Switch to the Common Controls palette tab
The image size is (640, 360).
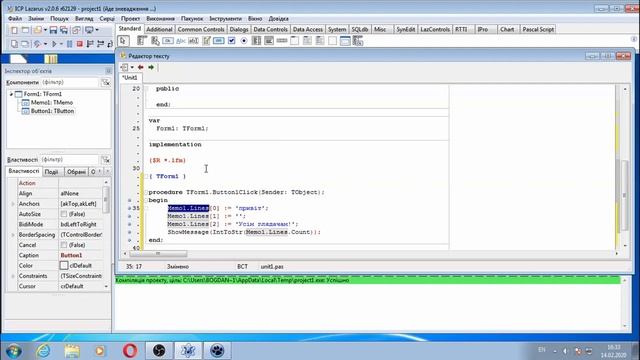point(201,29)
